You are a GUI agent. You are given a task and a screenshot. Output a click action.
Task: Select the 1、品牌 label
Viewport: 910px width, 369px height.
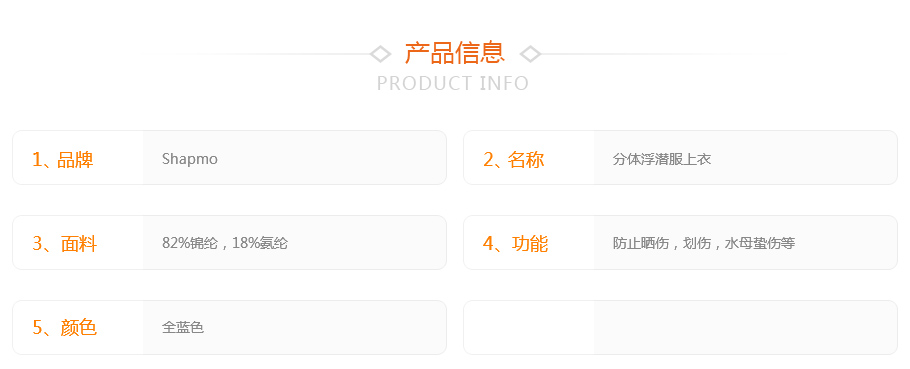click(63, 159)
